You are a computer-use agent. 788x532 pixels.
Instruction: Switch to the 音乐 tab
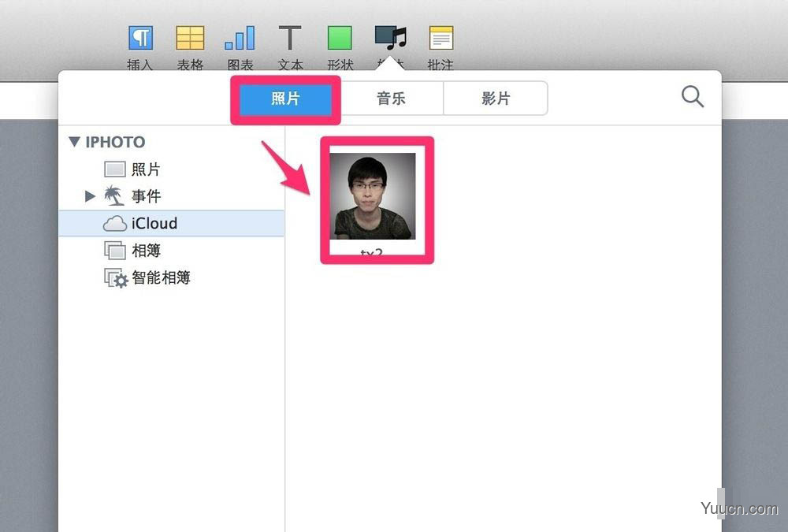[391, 99]
